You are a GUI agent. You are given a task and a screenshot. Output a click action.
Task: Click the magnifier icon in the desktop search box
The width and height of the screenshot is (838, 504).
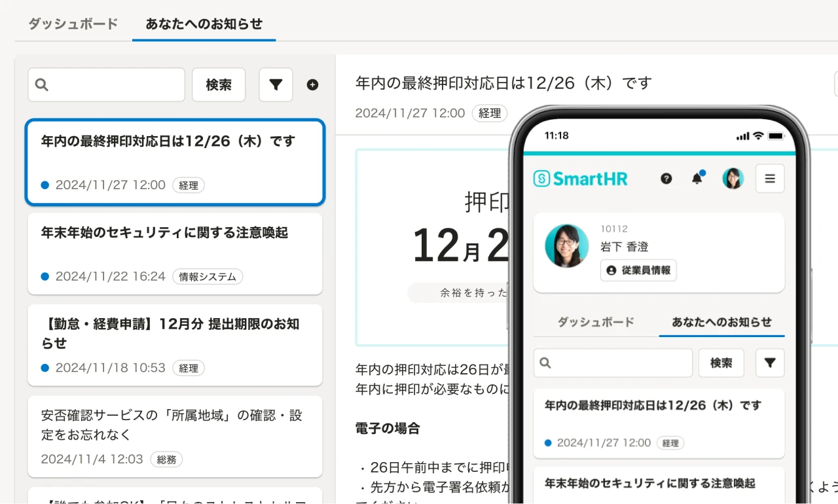pos(41,84)
